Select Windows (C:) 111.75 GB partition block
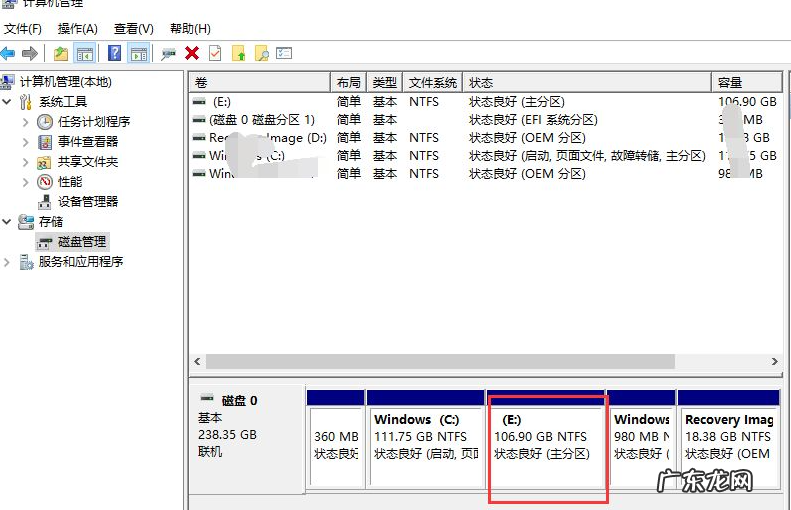Viewport: 791px width, 510px height. point(425,439)
